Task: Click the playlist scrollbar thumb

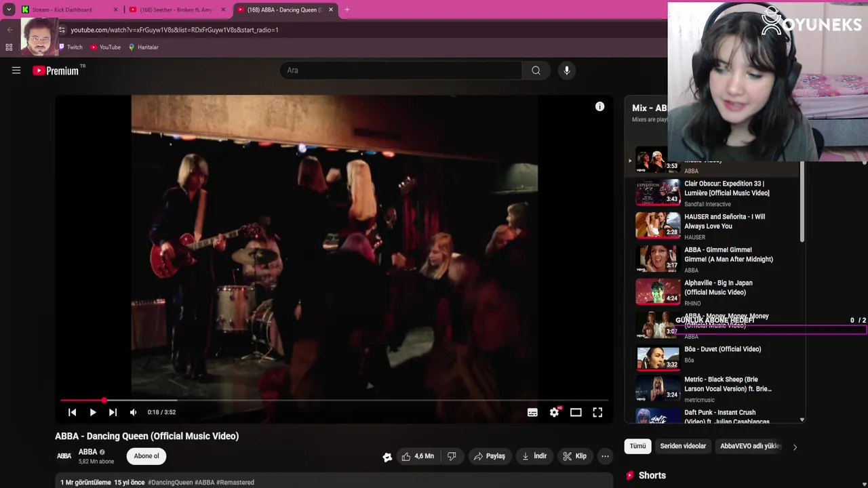Action: (802, 202)
